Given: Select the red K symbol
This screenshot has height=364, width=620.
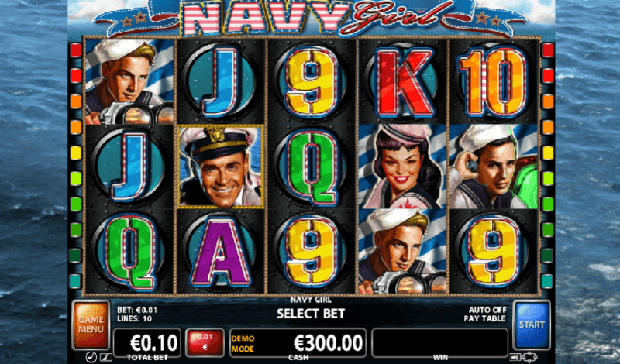Looking at the screenshot, I should [x=402, y=82].
